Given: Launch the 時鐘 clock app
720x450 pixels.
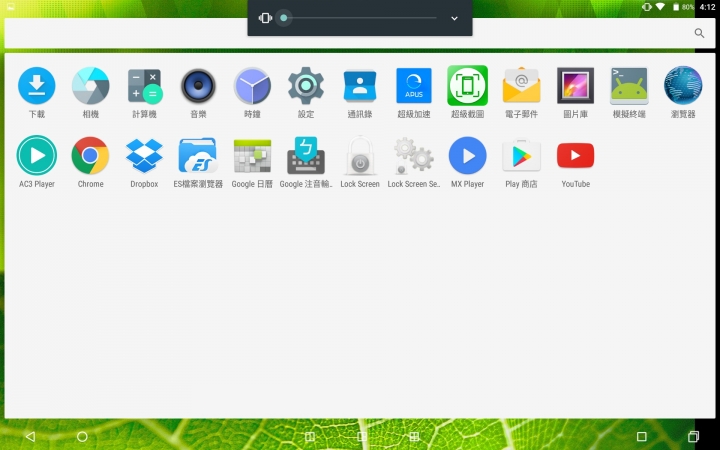Looking at the screenshot, I should (x=252, y=86).
